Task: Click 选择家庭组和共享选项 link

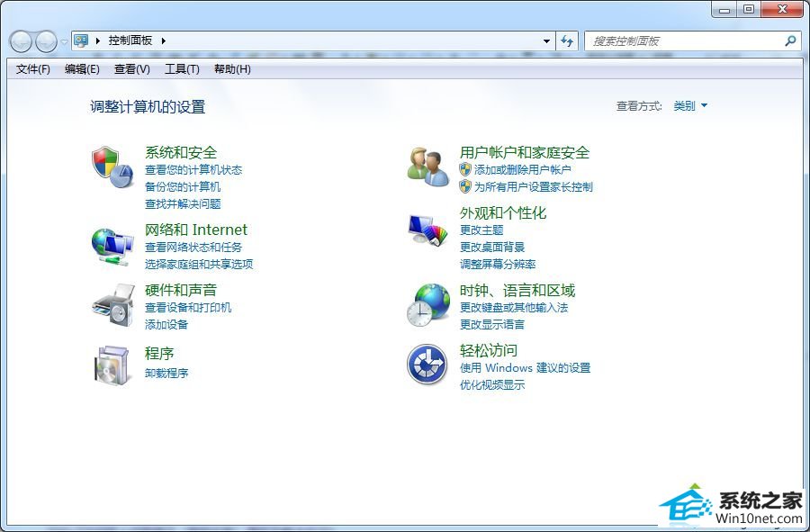Action: [x=199, y=264]
